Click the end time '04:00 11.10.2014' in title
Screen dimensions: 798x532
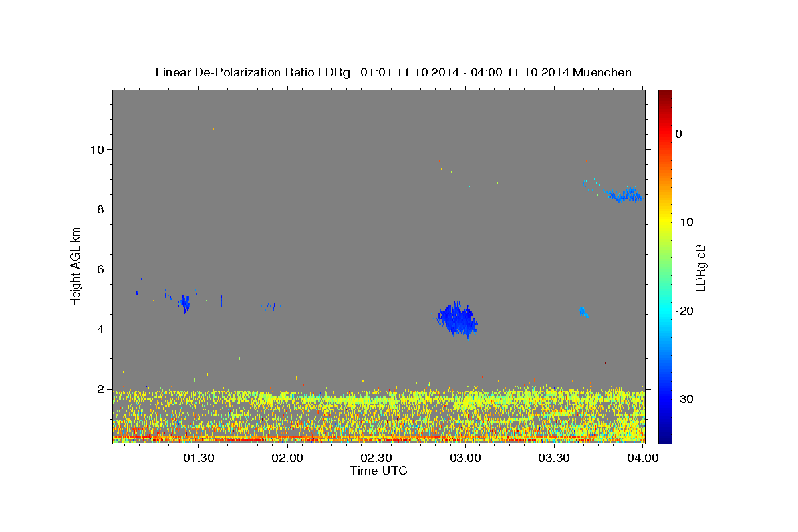[x=519, y=72]
